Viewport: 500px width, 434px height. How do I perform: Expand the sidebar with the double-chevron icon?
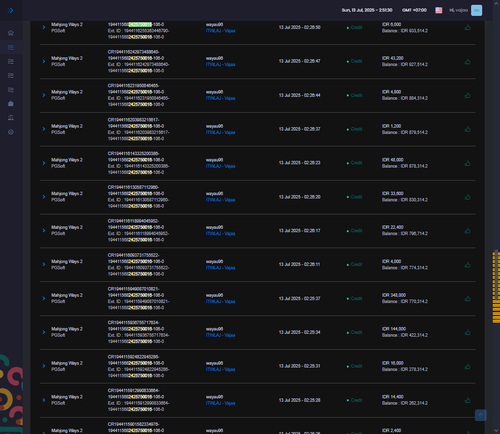[11, 10]
